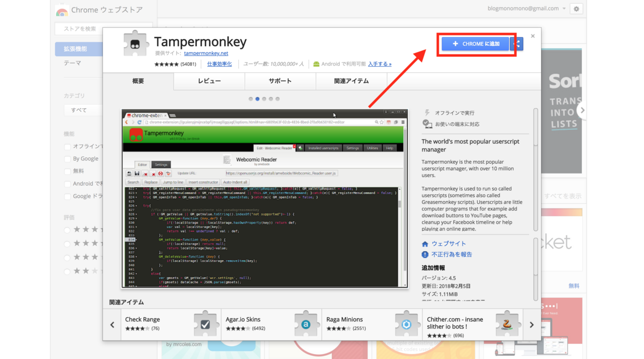Switch to the レビュー tab
644x359 pixels.
click(209, 81)
